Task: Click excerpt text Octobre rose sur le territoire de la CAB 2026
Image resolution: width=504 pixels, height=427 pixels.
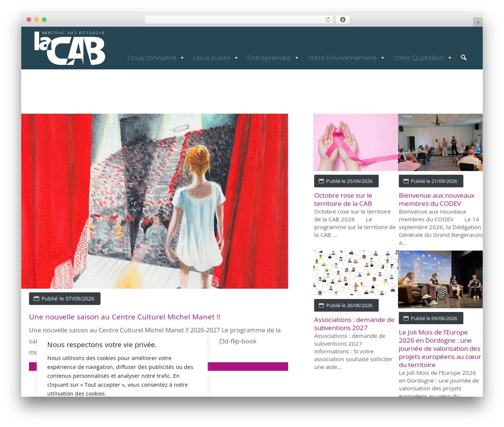Action: tap(355, 223)
